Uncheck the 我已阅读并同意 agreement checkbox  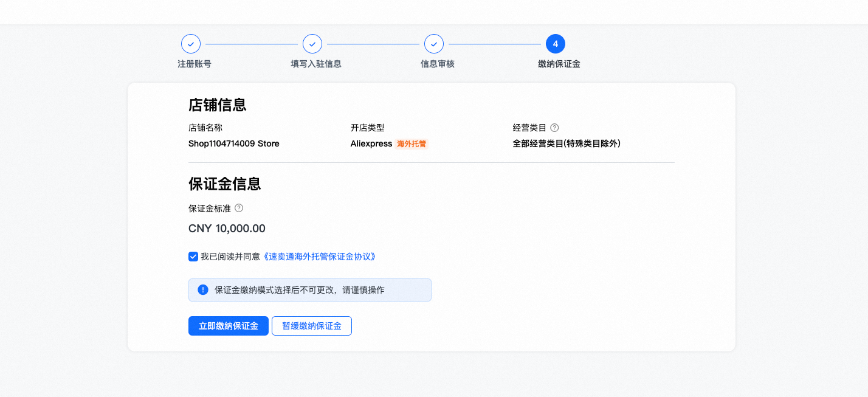tap(193, 257)
